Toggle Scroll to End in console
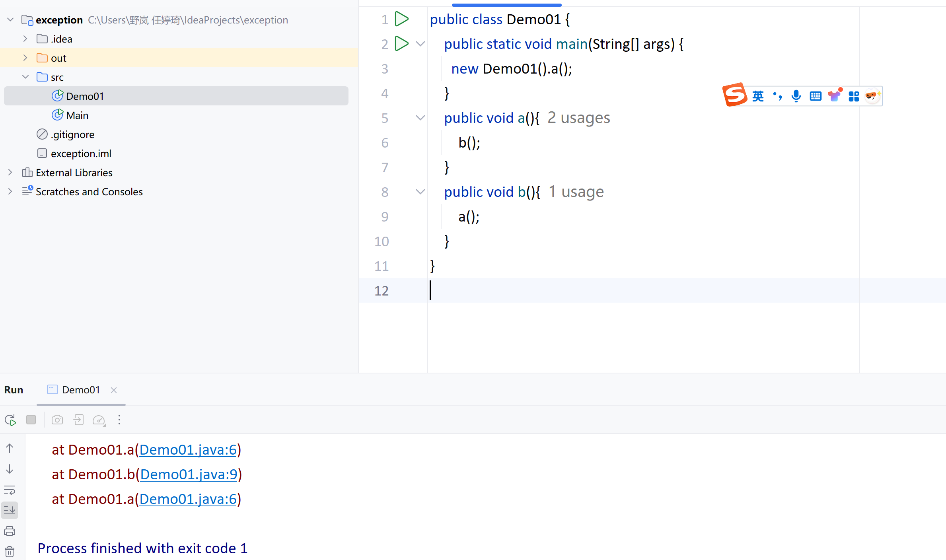The image size is (946, 560). pyautogui.click(x=10, y=510)
